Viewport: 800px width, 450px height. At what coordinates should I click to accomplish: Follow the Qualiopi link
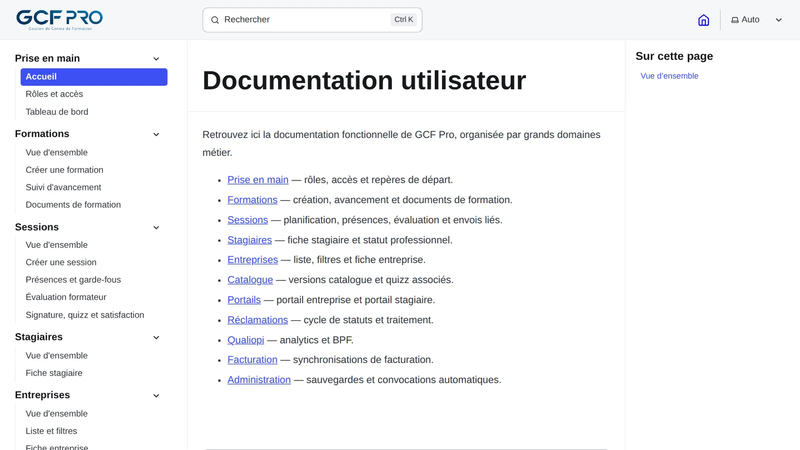[245, 340]
